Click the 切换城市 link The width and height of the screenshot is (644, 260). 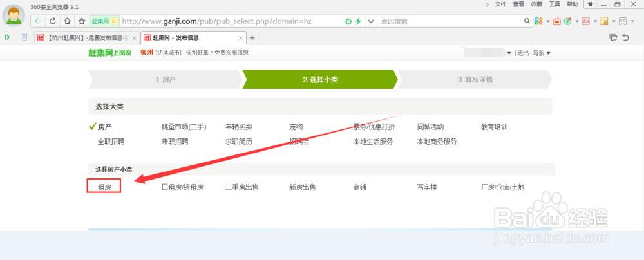tap(168, 53)
